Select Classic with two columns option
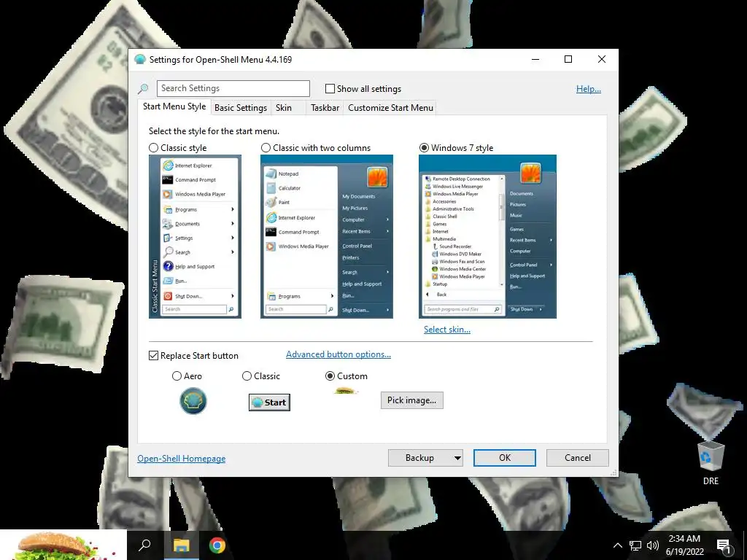This screenshot has width=747, height=560. (x=266, y=148)
